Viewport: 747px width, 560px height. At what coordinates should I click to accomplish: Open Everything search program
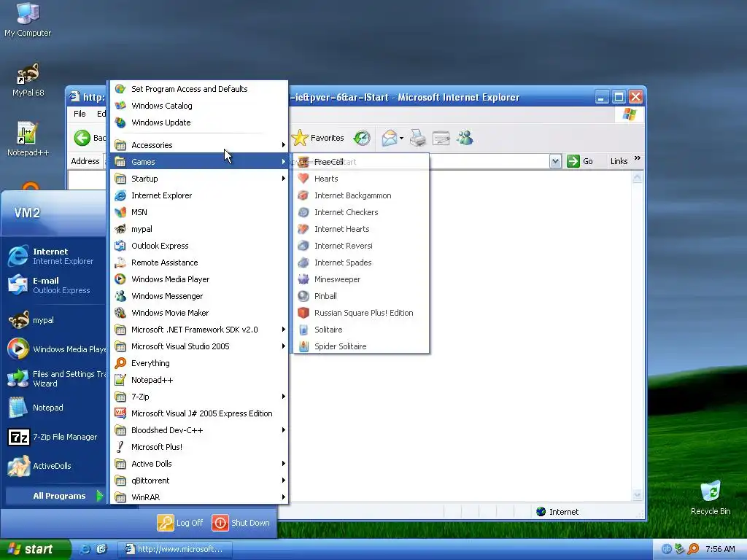coord(199,363)
